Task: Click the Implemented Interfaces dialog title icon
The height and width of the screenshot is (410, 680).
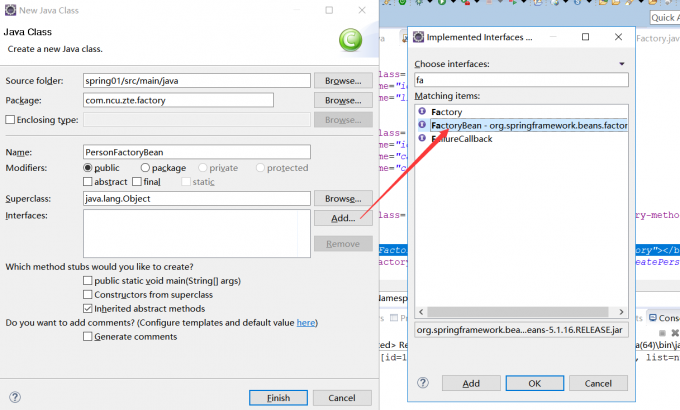Action: pyautogui.click(x=418, y=37)
